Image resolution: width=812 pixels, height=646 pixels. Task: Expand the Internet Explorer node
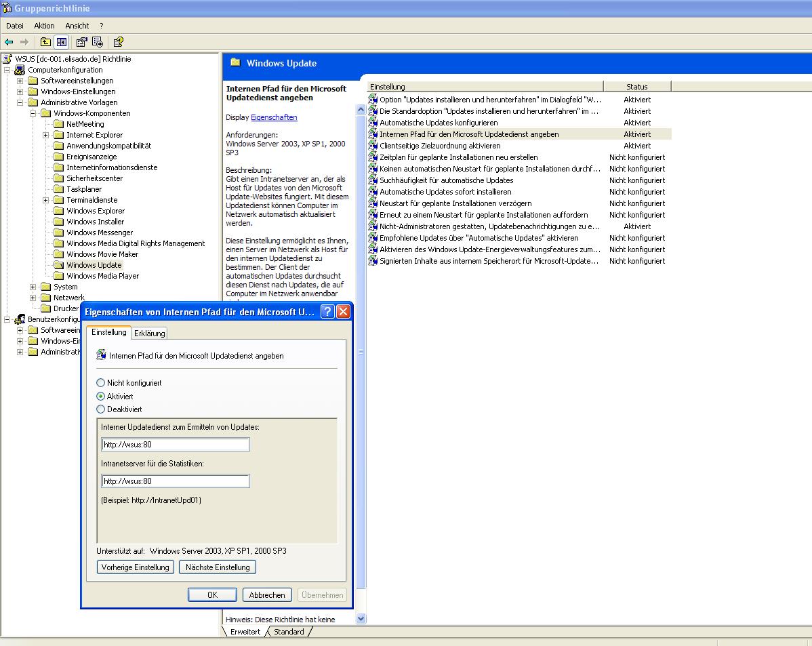(x=46, y=135)
